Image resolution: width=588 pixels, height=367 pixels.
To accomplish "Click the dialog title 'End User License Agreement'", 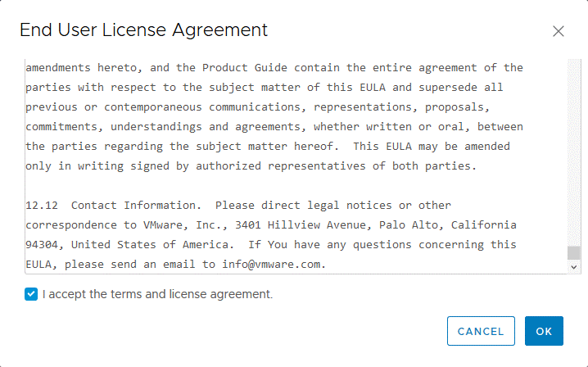I will tap(143, 30).
